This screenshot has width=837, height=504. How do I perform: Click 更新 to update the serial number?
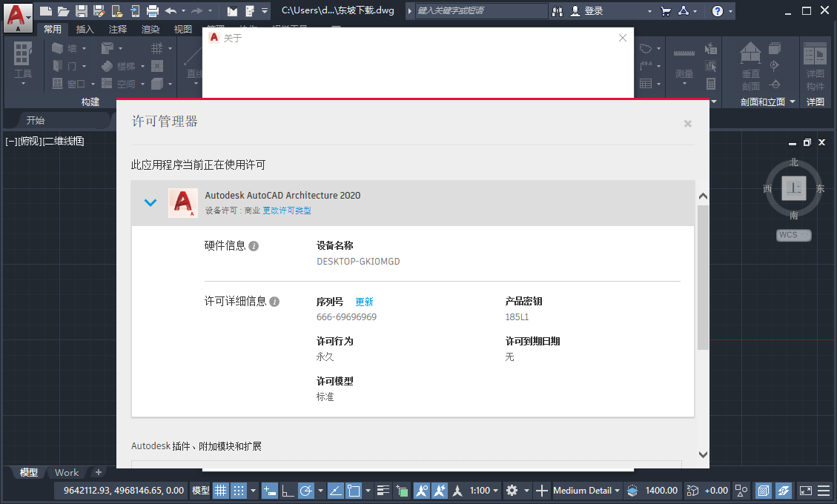click(363, 301)
